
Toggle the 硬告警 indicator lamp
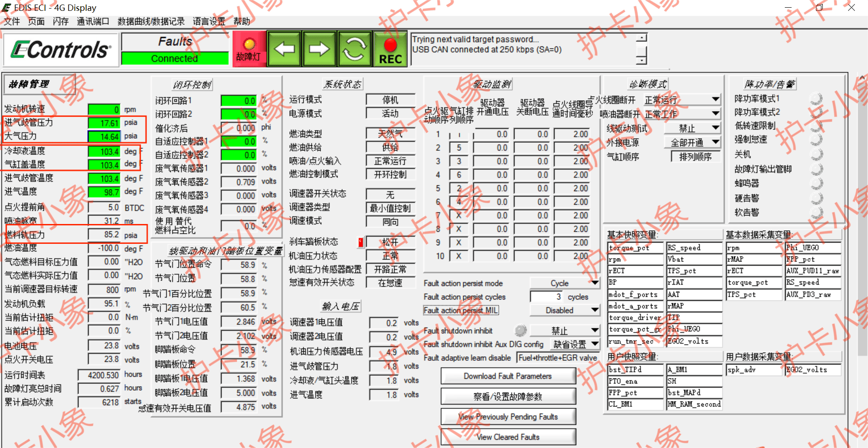[816, 198]
